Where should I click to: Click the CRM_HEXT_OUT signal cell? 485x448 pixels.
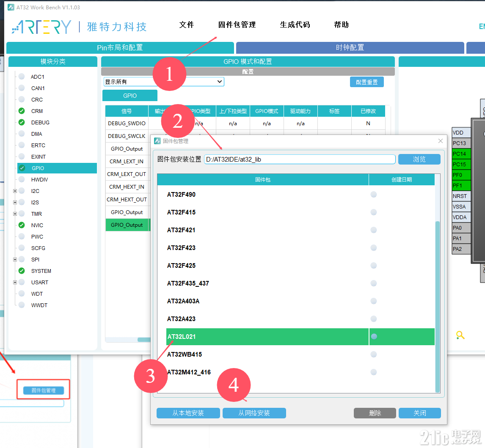(127, 199)
